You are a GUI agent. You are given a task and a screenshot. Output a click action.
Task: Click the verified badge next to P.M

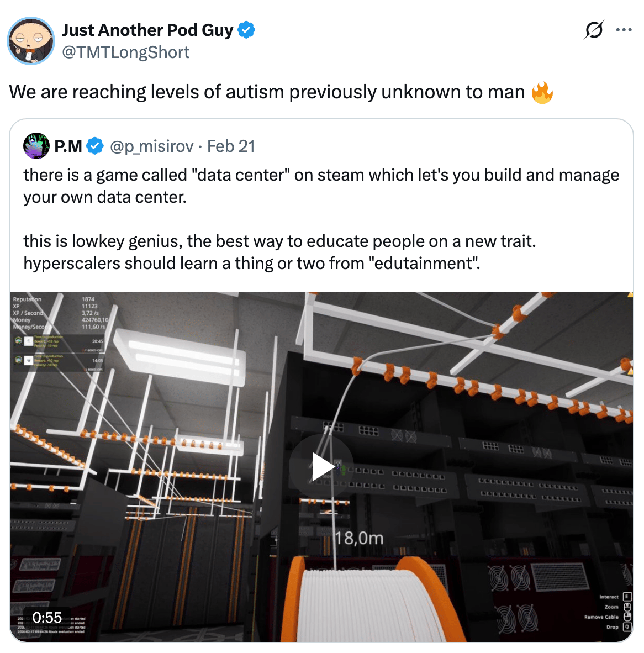[95, 146]
